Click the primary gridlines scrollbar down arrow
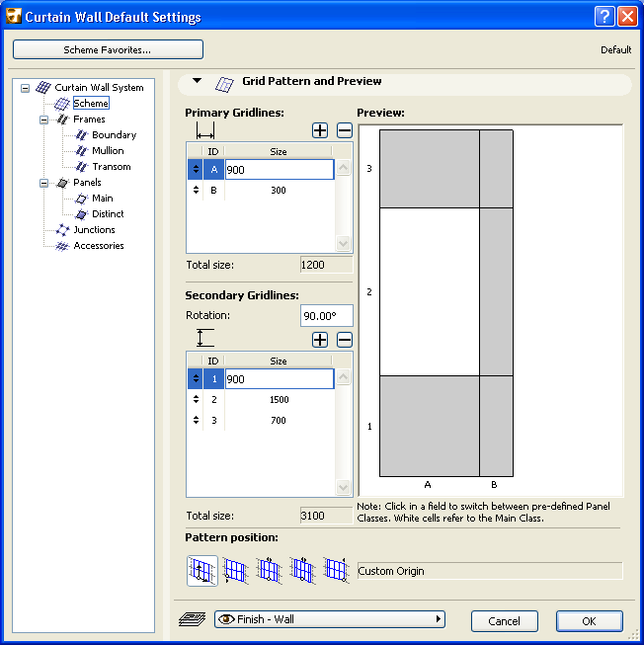The height and width of the screenshot is (645, 644). tap(343, 243)
